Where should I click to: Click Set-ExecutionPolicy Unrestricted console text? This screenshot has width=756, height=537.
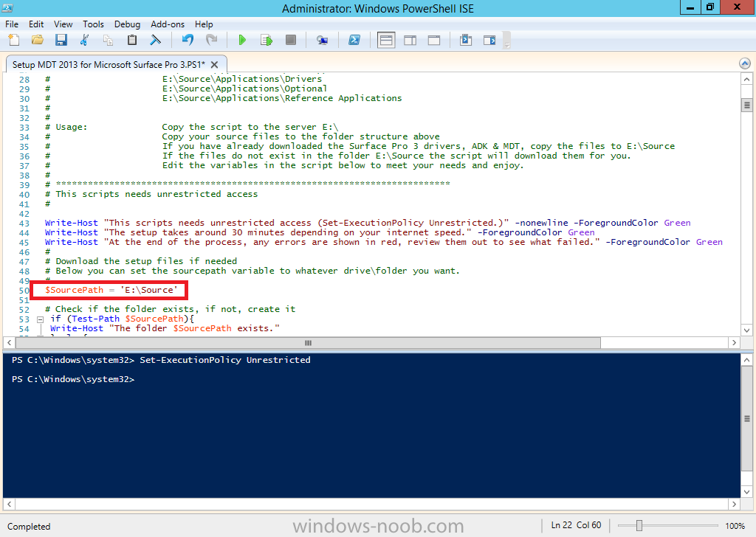pos(225,360)
